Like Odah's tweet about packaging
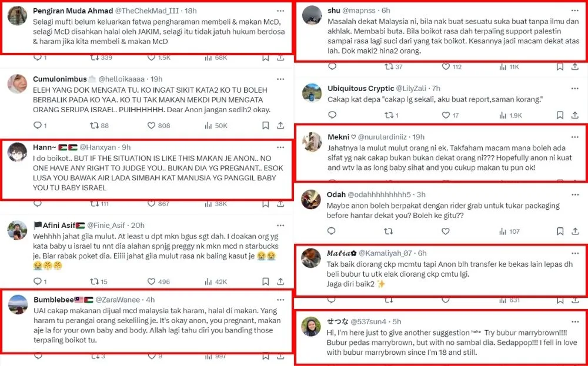This screenshot has height=366, width=588. (446, 231)
